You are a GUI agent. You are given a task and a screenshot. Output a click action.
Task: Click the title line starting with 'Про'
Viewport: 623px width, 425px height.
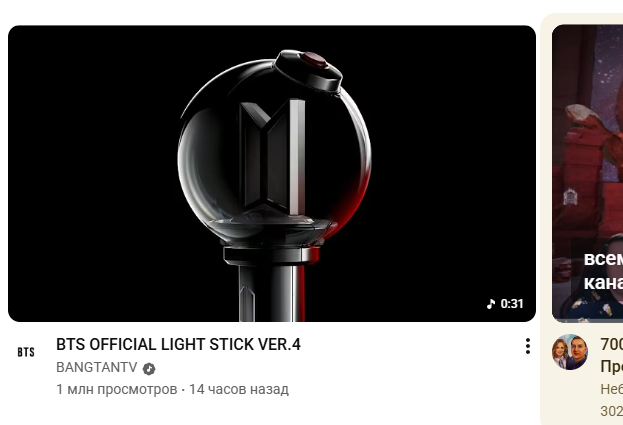pos(611,367)
